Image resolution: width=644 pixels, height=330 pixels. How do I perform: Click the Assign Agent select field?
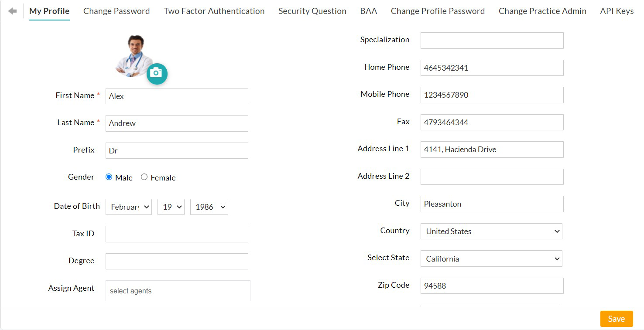pyautogui.click(x=178, y=291)
